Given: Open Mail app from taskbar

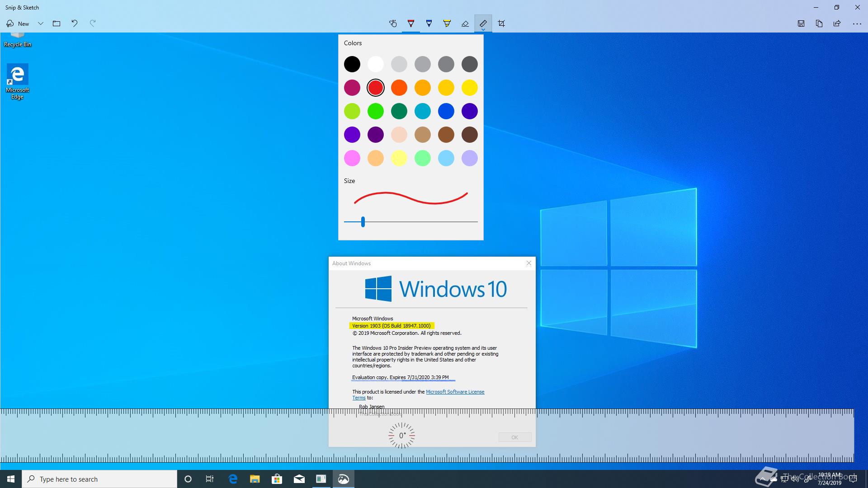Looking at the screenshot, I should tap(299, 479).
